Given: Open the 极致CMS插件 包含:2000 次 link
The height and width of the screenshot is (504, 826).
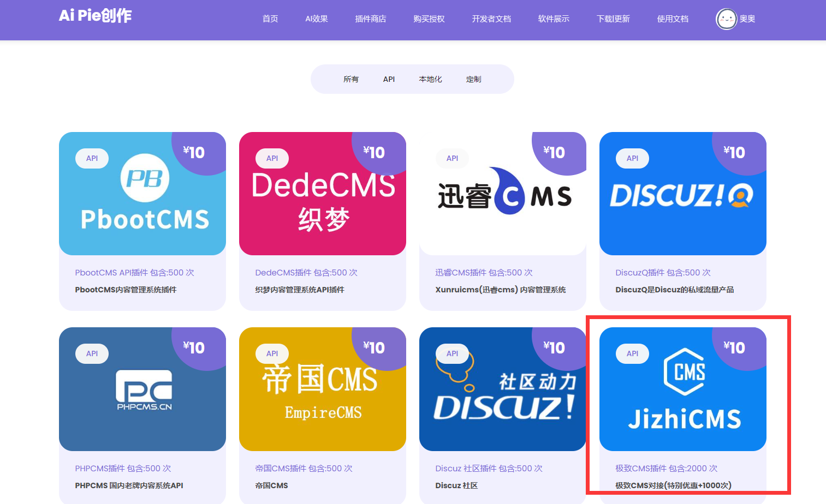Looking at the screenshot, I should click(x=666, y=469).
